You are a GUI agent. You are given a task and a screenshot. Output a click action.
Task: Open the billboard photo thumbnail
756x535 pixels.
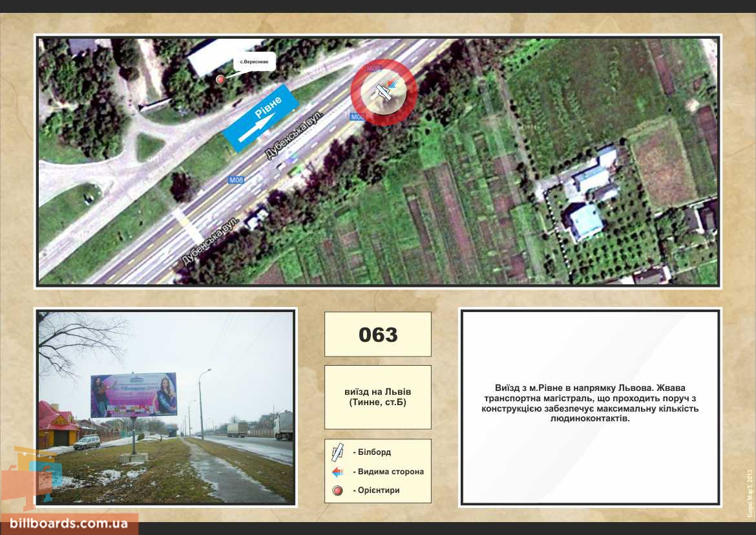(x=166, y=407)
